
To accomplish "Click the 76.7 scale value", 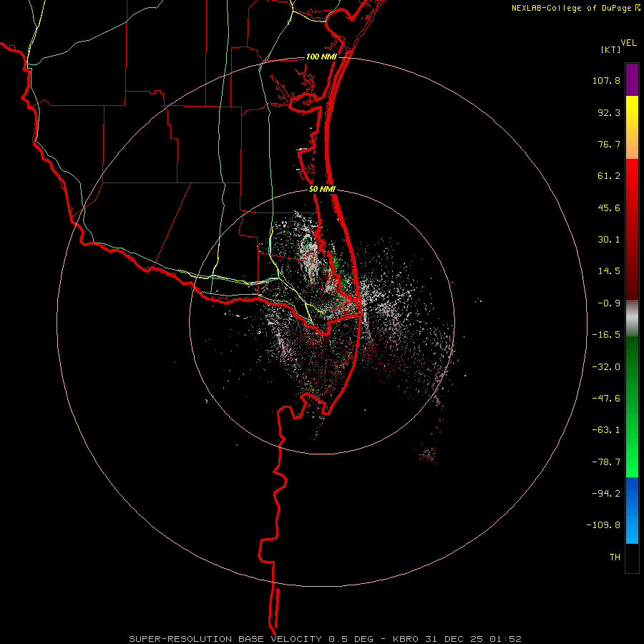I will 609,144.
